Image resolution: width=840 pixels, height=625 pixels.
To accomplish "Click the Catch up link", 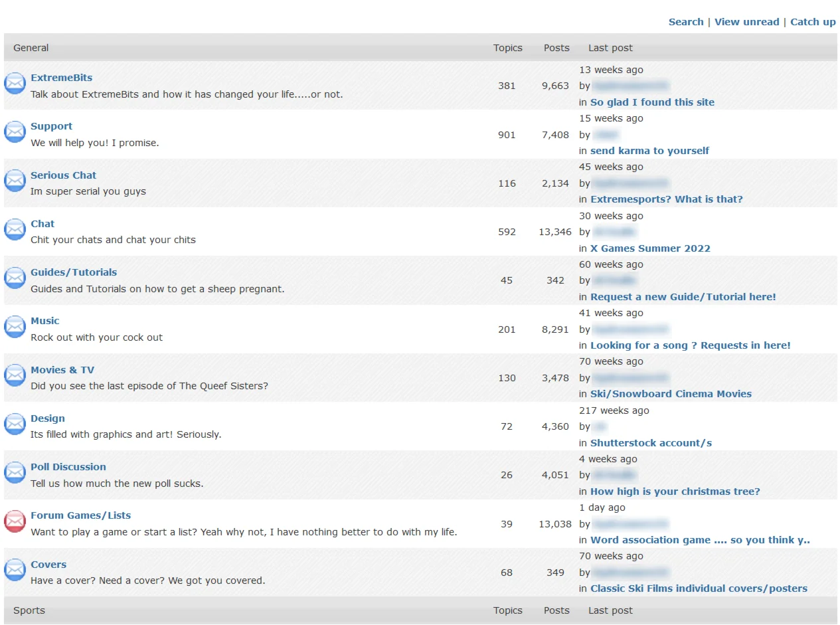I will point(813,22).
